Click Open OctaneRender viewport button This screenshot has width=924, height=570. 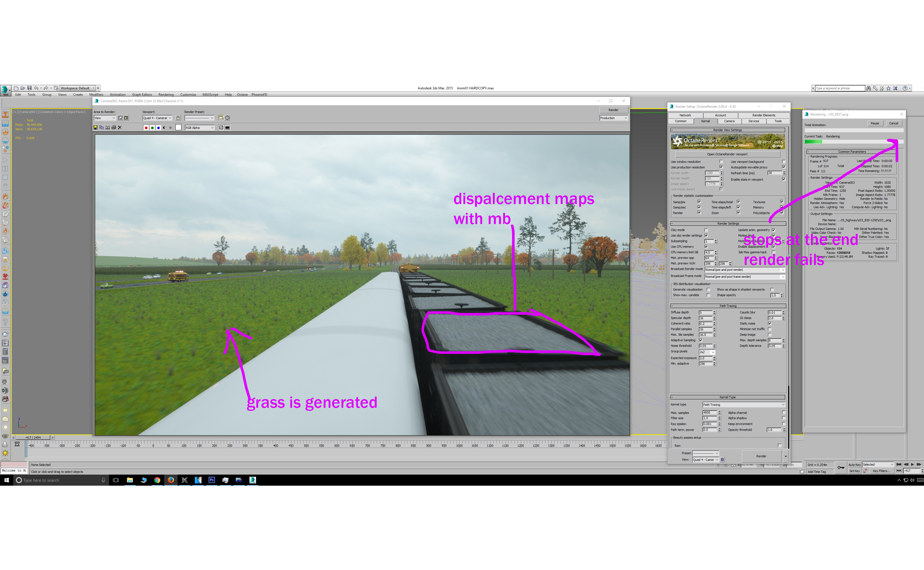click(x=727, y=154)
